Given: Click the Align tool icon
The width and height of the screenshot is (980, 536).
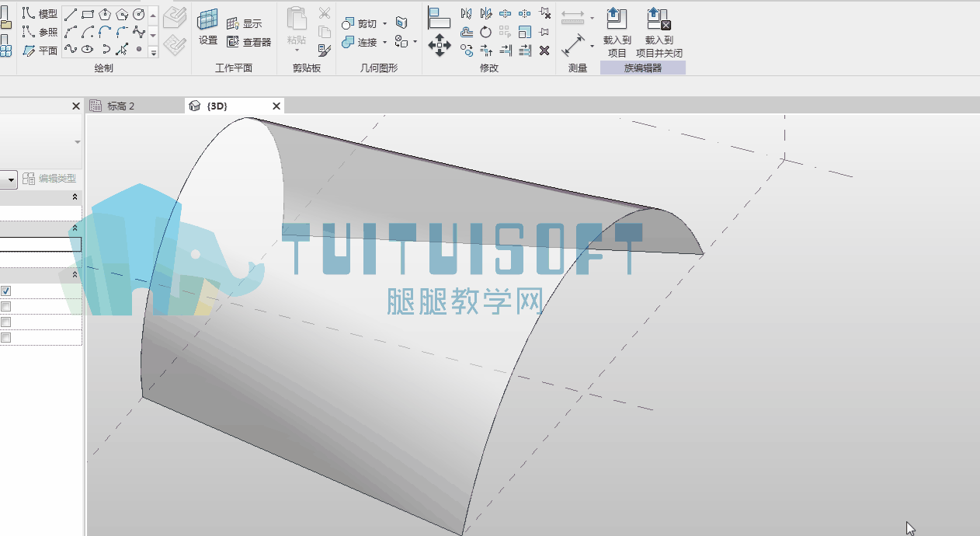Looking at the screenshot, I should [x=440, y=16].
